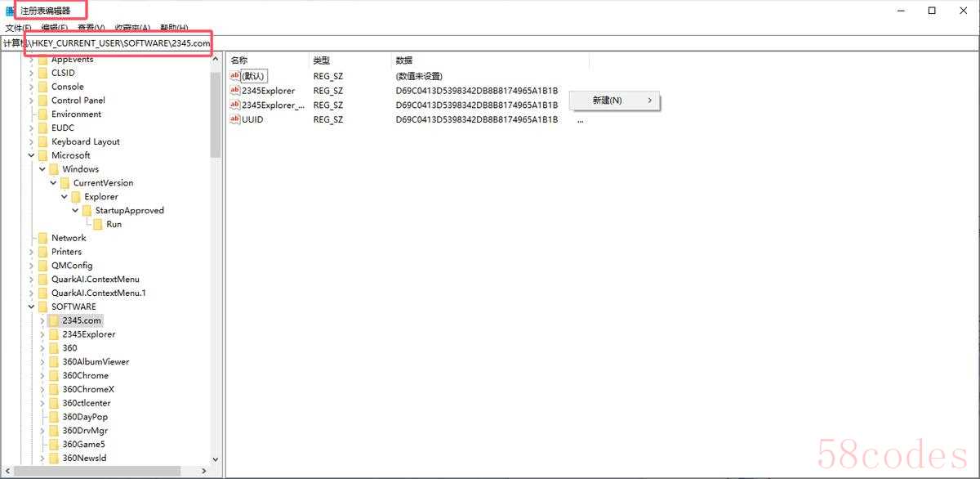980x479 pixels.
Task: Collapse the StartupApproved key
Action: click(75, 210)
